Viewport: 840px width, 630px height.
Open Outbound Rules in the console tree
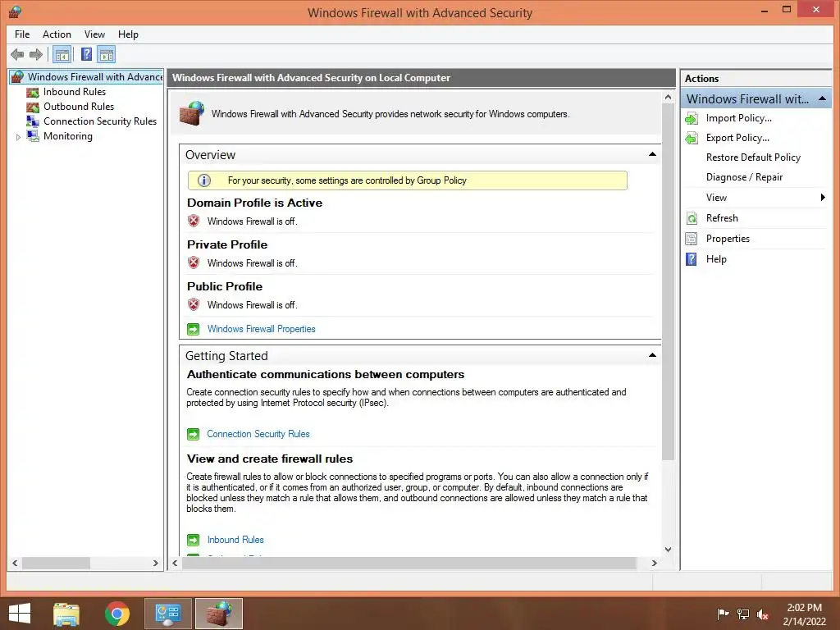(79, 106)
